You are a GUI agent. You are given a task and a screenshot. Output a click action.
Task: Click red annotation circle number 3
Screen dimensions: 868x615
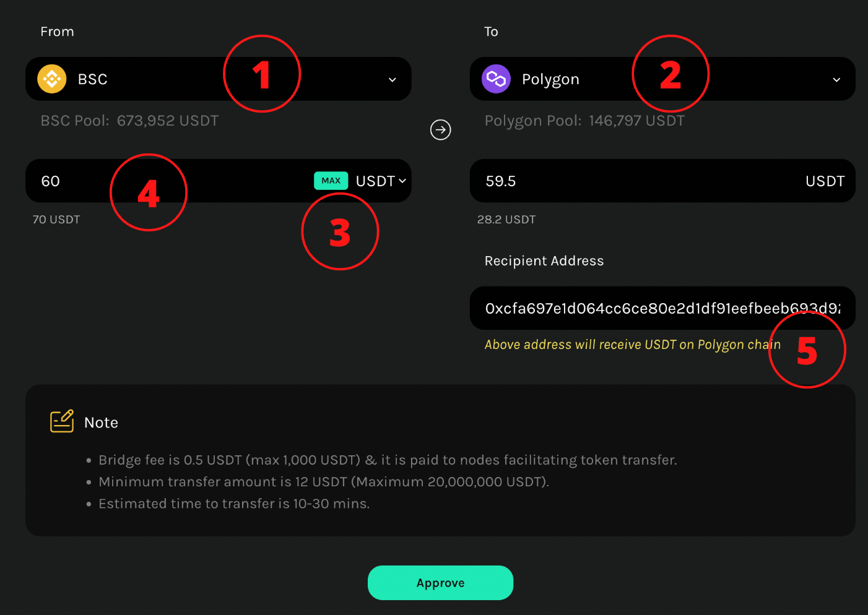(340, 231)
